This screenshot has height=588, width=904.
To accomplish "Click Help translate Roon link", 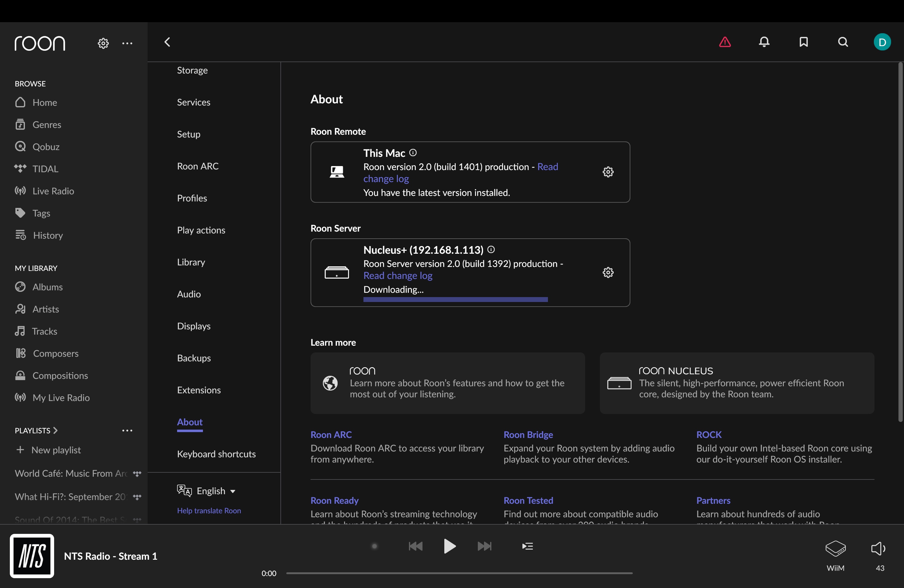I will 209,511.
